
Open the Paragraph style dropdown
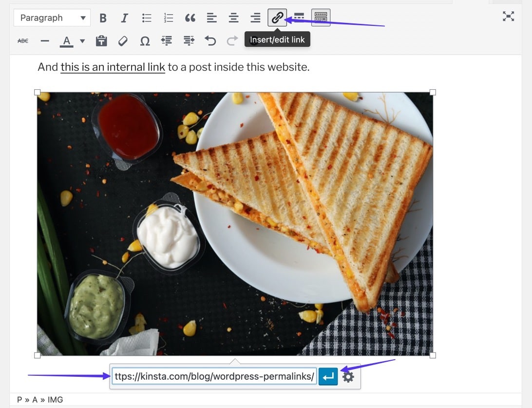[51, 18]
